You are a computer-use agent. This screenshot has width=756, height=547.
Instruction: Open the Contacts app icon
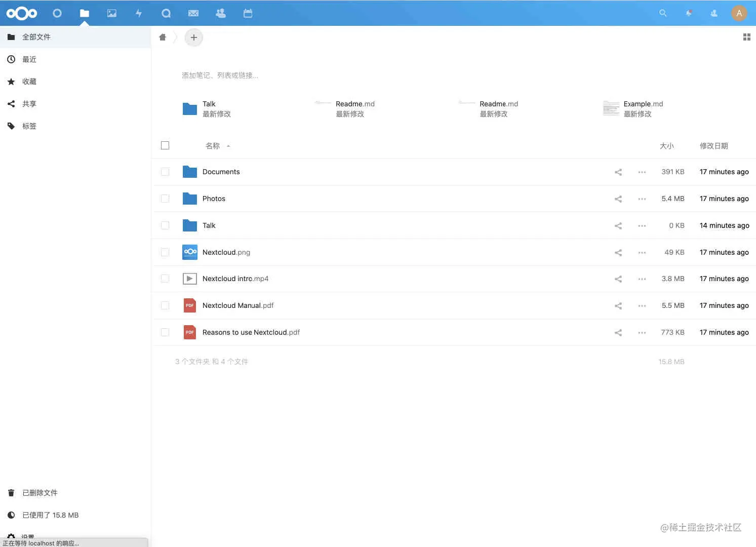(x=221, y=13)
